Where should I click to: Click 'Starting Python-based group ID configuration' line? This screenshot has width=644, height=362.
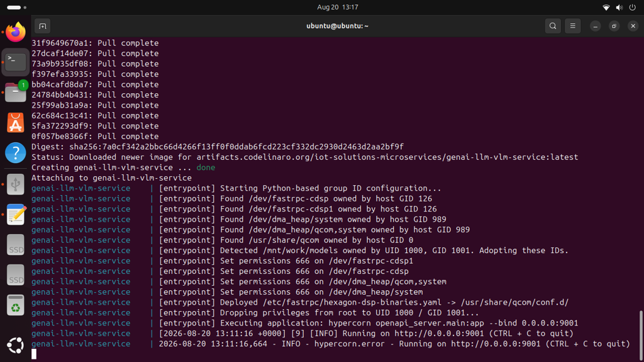click(x=236, y=188)
